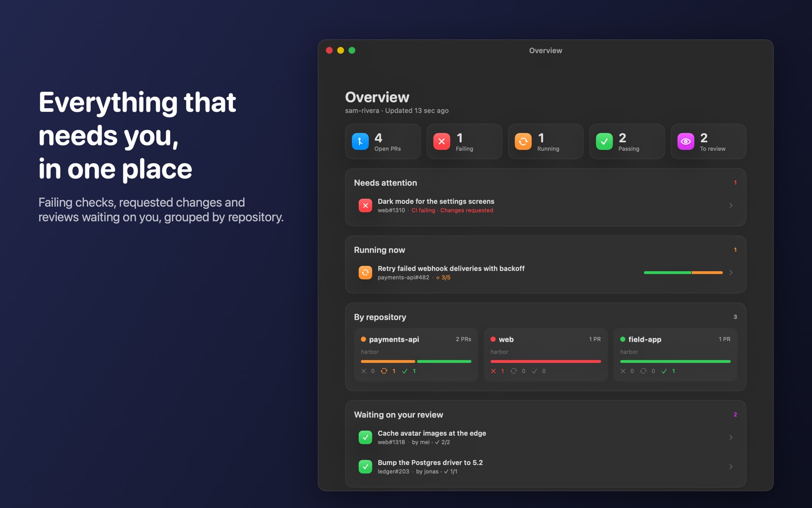Click the payments-api orange and green status bar
The height and width of the screenshot is (508, 812).
point(416,362)
